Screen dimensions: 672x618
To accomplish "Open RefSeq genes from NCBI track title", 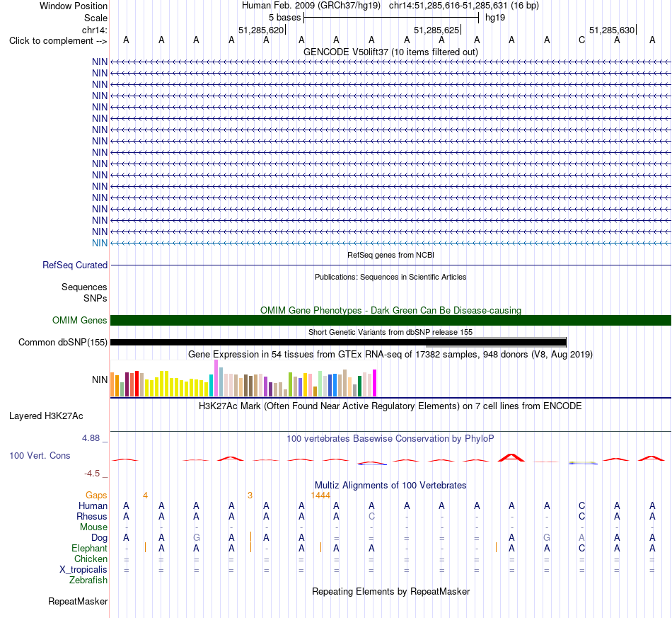I will tap(390, 255).
